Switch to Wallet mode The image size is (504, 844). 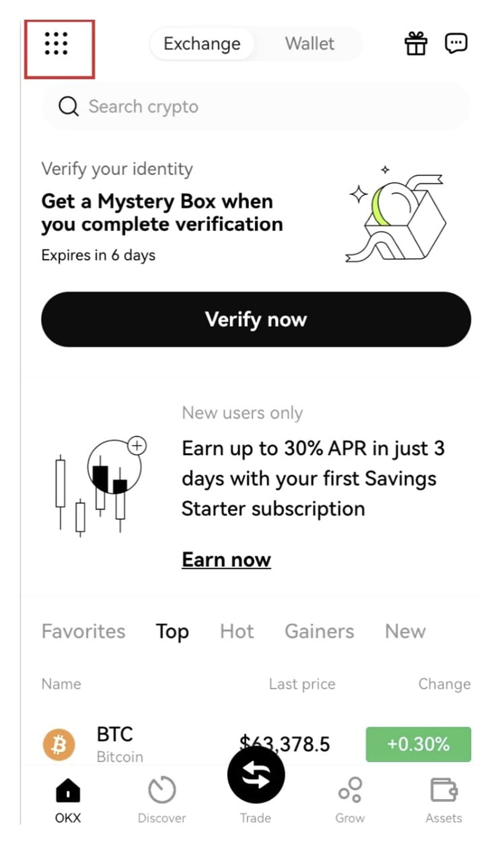pyautogui.click(x=310, y=44)
